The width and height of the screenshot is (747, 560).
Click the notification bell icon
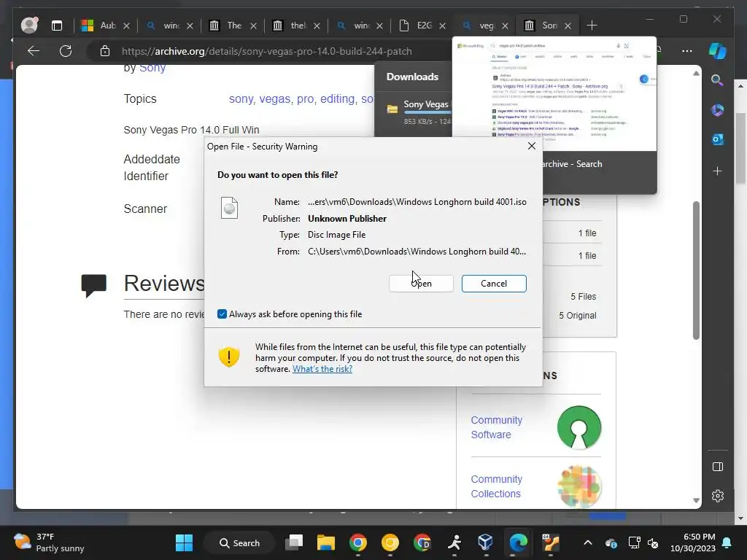pyautogui.click(x=727, y=542)
